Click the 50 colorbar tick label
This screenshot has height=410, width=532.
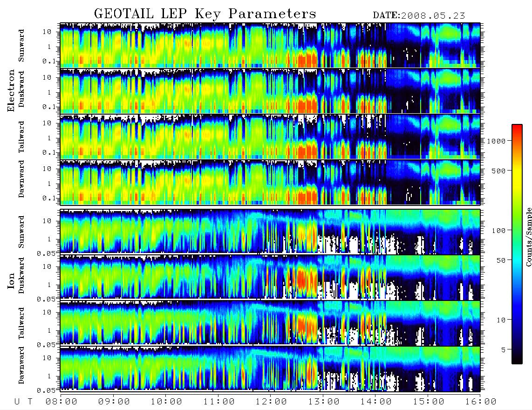501,260
